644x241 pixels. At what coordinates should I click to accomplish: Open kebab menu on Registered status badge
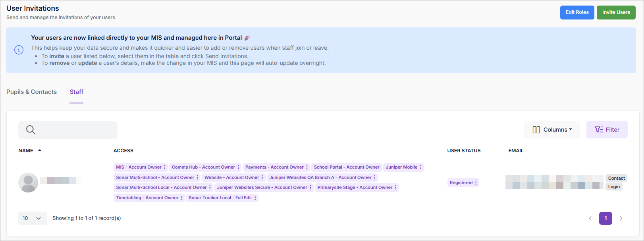(x=476, y=183)
